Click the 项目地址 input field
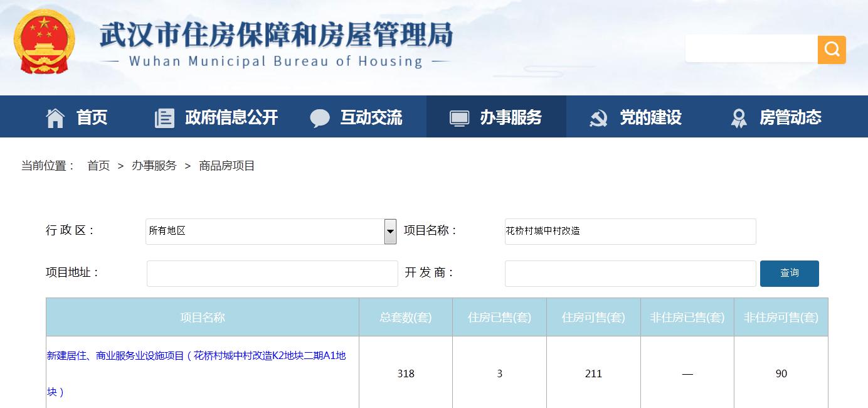This screenshot has height=408, width=868. (x=272, y=273)
